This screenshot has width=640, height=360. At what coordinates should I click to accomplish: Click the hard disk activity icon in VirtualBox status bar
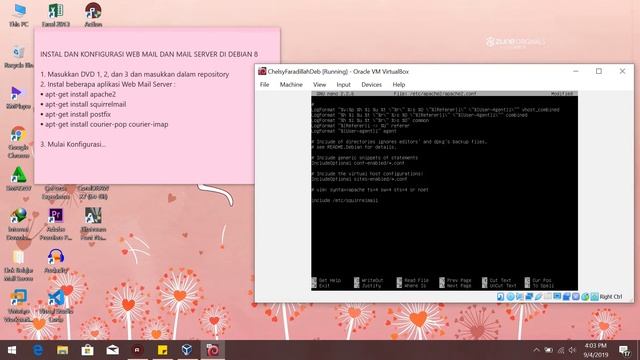500,297
